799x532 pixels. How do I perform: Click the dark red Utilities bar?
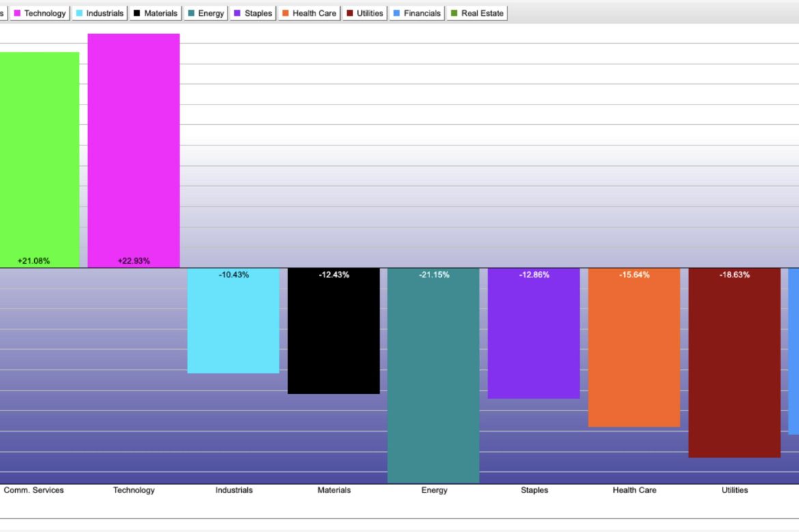[x=734, y=363]
